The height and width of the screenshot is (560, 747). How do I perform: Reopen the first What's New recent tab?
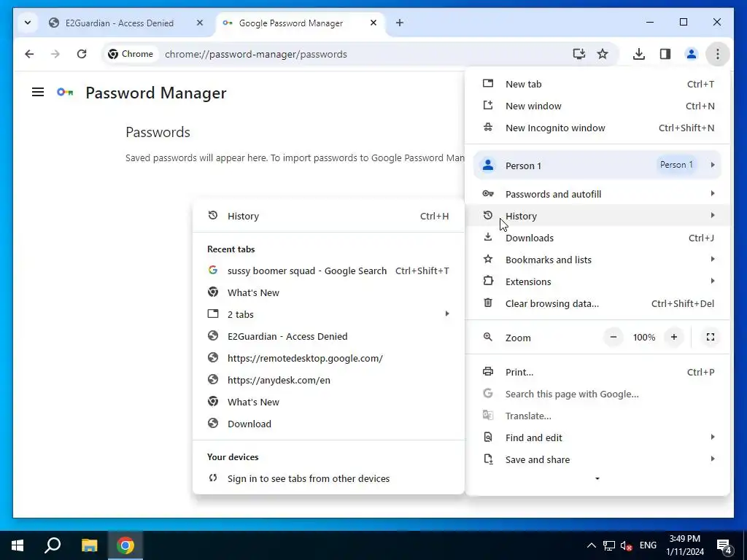pos(328,292)
